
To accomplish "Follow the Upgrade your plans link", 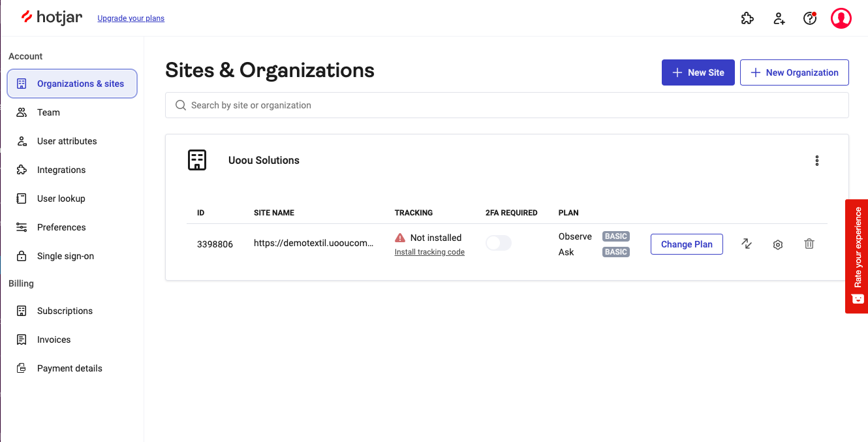I will pos(131,18).
